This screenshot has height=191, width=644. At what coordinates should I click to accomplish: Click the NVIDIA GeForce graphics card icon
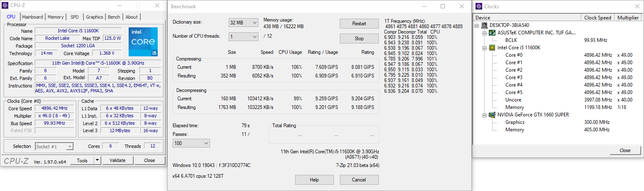click(493, 115)
